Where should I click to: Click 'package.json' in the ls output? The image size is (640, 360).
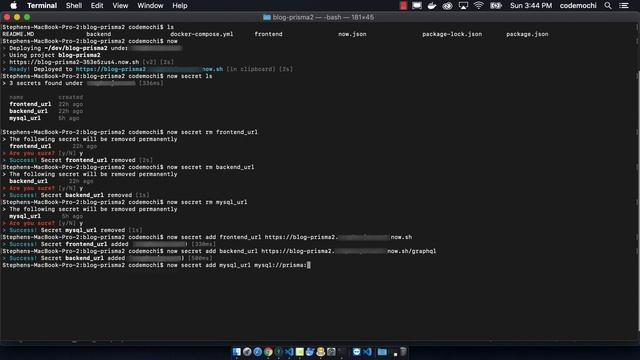click(x=527, y=34)
